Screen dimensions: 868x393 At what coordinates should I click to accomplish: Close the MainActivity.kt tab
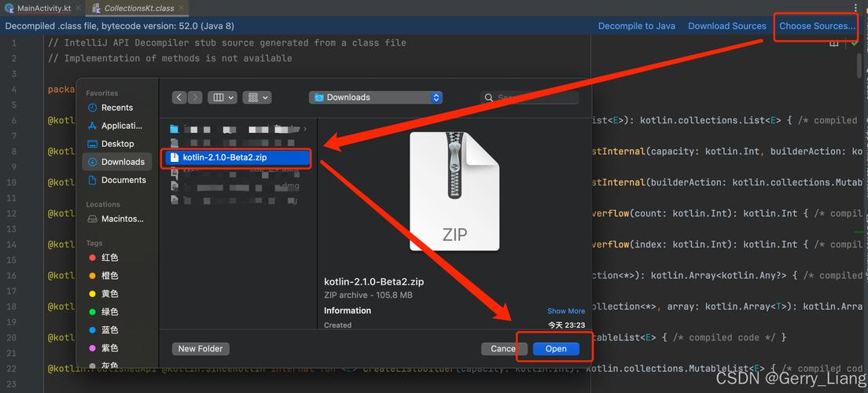coord(78,9)
